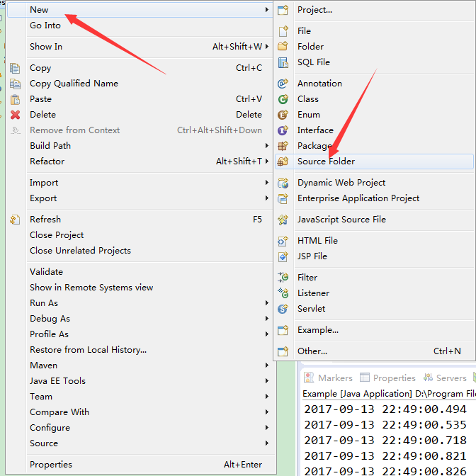The height and width of the screenshot is (476, 476).
Task: Click the Dynamic Web Project label
Action: 341,183
